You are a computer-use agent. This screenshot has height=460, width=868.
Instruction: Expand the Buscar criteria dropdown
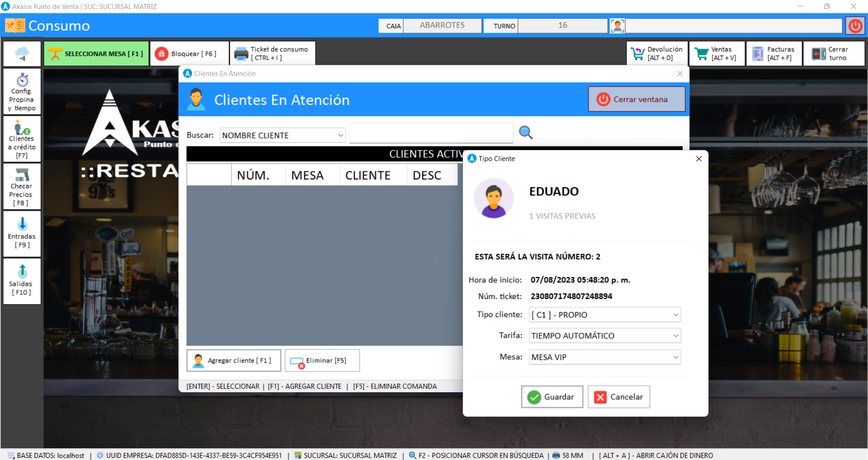coord(283,135)
